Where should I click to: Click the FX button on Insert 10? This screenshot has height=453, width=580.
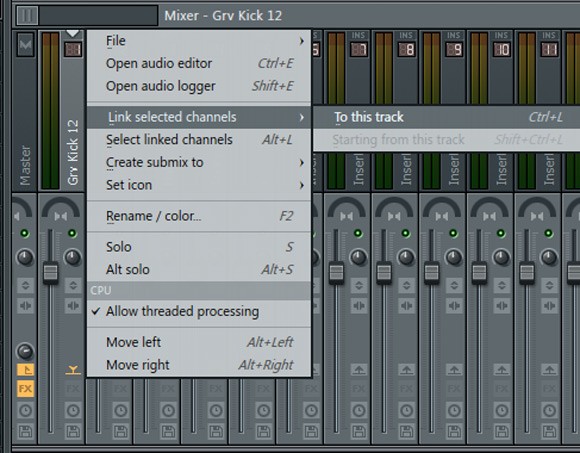502,389
